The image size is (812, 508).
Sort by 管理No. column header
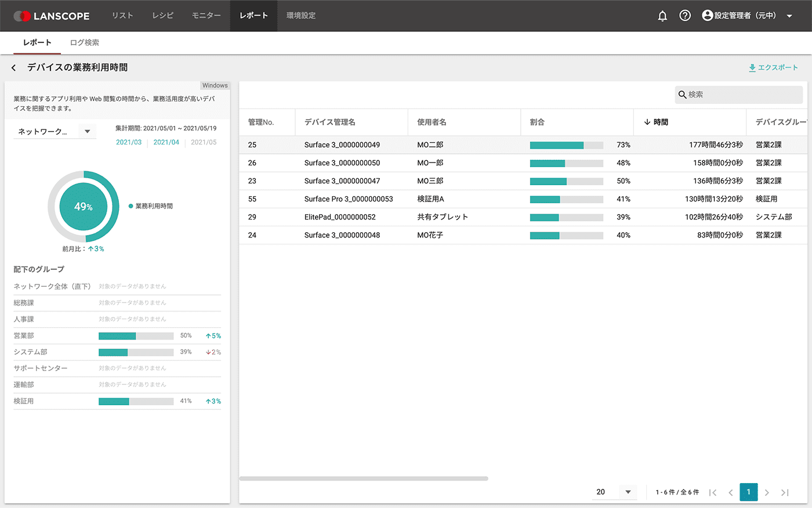tap(261, 123)
